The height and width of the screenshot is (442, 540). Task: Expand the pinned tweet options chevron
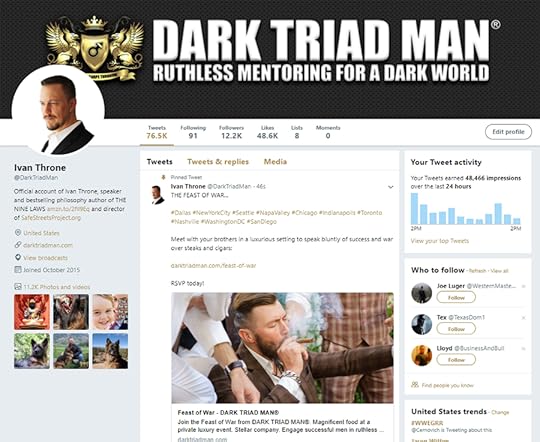pyautogui.click(x=391, y=187)
